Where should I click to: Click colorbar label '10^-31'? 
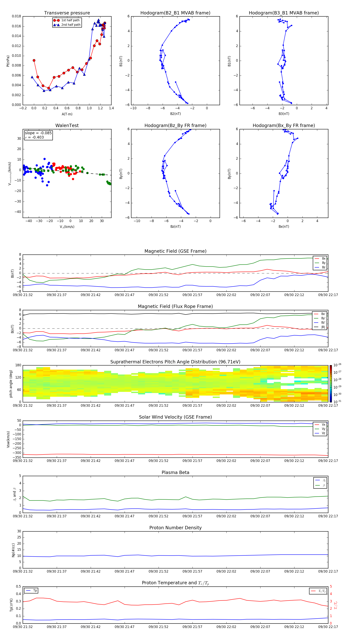pyautogui.click(x=338, y=402)
